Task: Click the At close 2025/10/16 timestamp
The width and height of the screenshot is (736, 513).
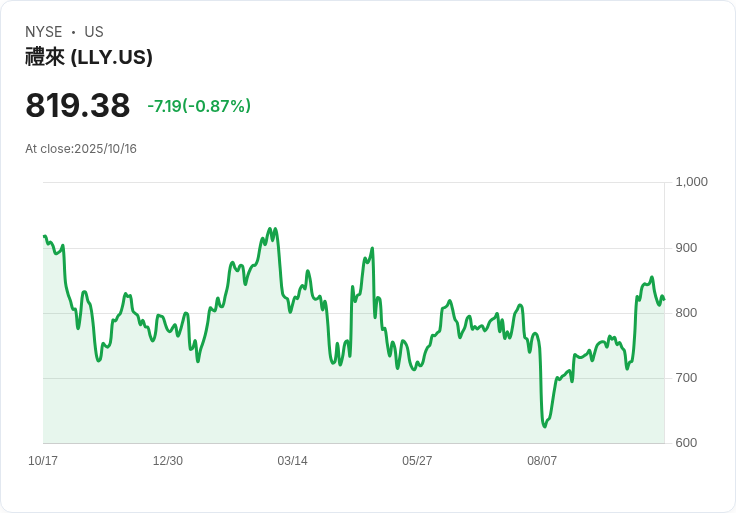Action: (x=81, y=149)
